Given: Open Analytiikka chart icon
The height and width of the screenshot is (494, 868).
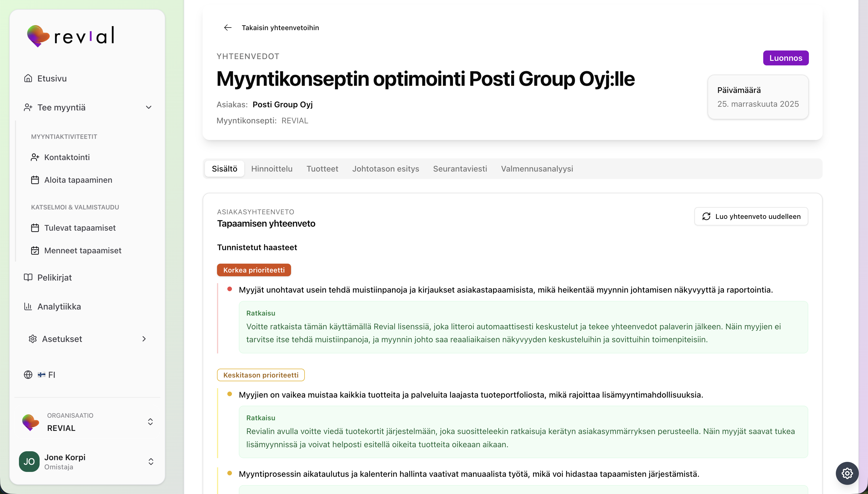Looking at the screenshot, I should (x=28, y=306).
